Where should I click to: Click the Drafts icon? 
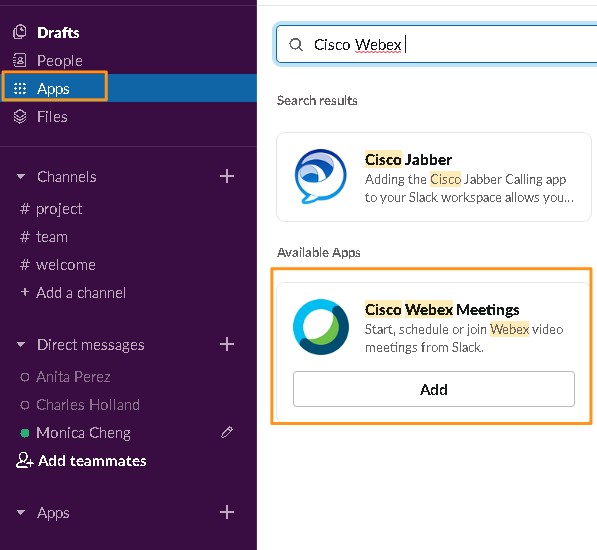click(19, 32)
